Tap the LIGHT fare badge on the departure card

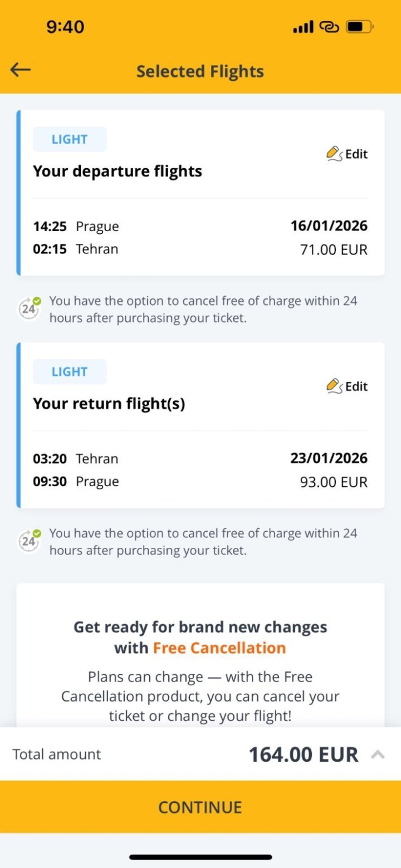[70, 139]
